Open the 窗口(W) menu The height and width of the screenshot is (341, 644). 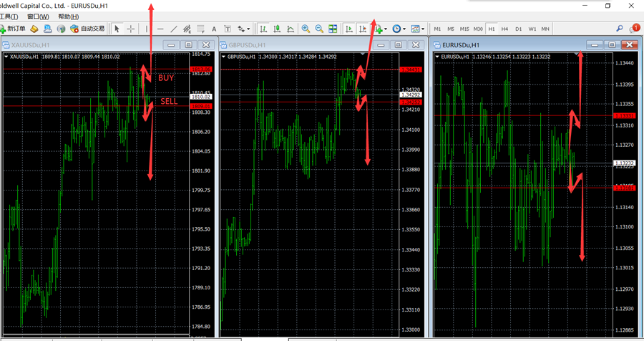38,16
